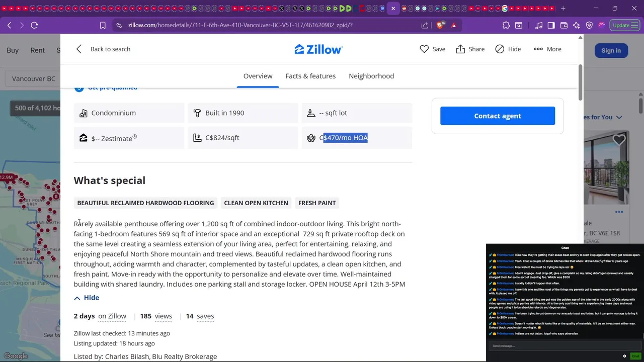
Task: Click the sqft lot icon
Action: tap(311, 113)
